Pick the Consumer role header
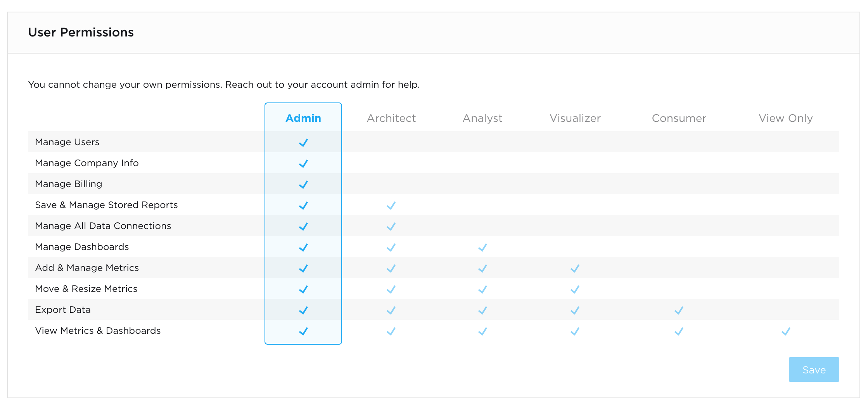This screenshot has height=406, width=868. 679,118
